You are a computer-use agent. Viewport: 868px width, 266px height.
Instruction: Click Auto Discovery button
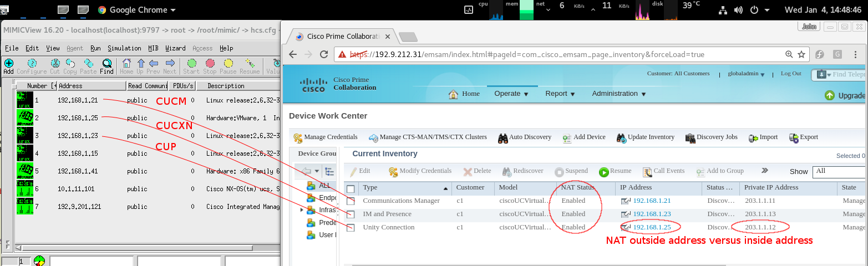coord(525,137)
